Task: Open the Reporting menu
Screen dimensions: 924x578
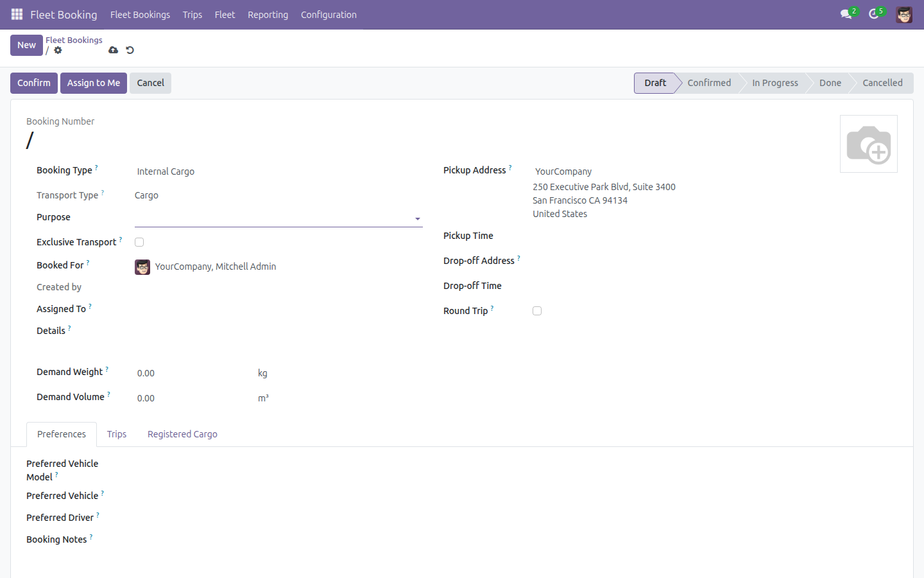Action: pos(268,14)
